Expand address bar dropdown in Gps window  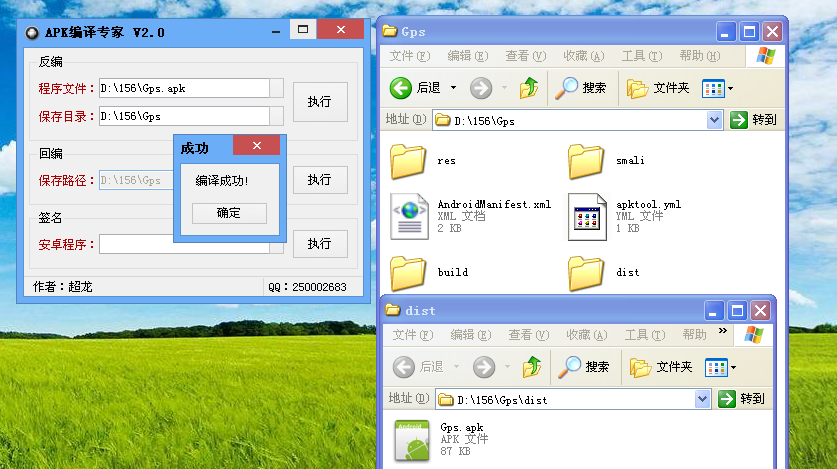[714, 120]
